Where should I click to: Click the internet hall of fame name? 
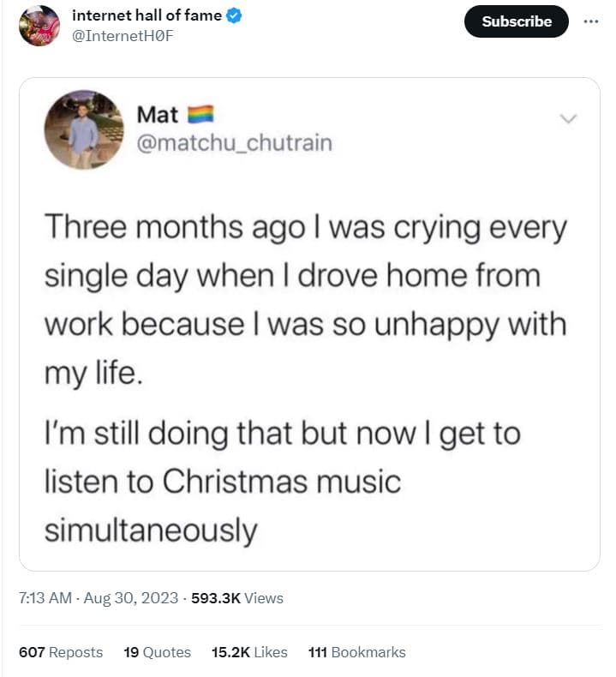coord(147,15)
